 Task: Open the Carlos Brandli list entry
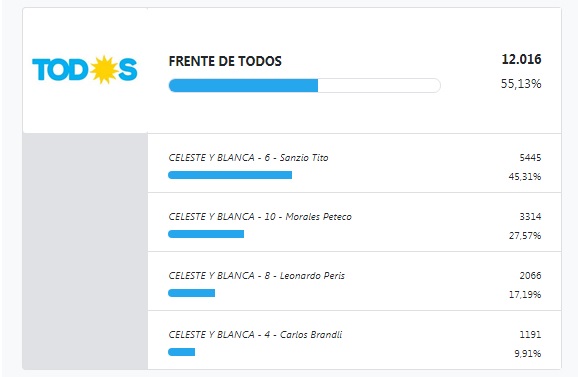point(355,340)
